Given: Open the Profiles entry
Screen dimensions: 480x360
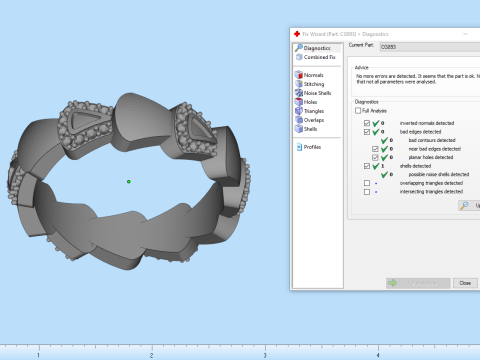Looking at the screenshot, I should click(309, 147).
